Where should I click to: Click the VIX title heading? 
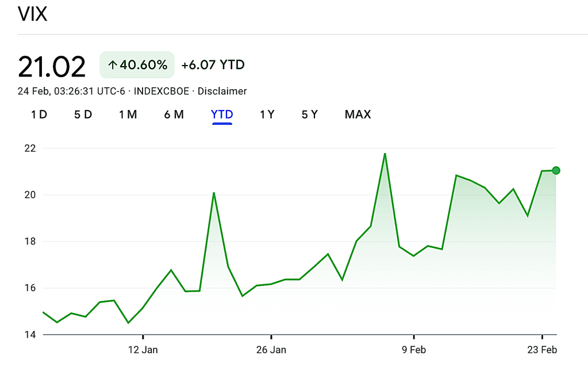click(x=32, y=14)
